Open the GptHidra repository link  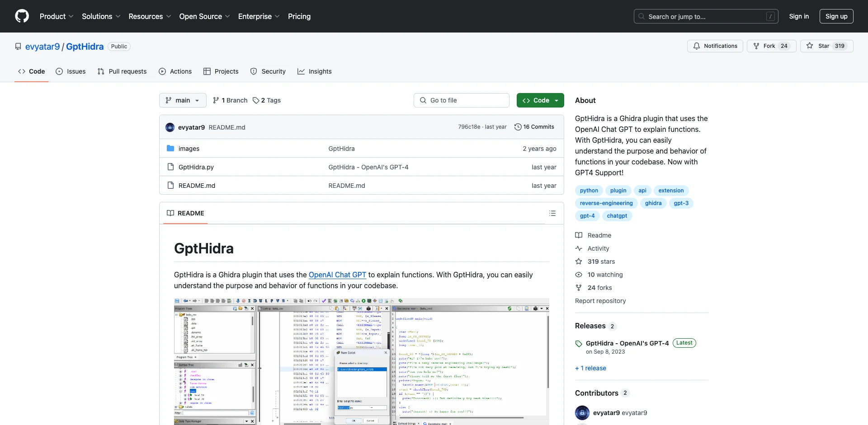85,47
